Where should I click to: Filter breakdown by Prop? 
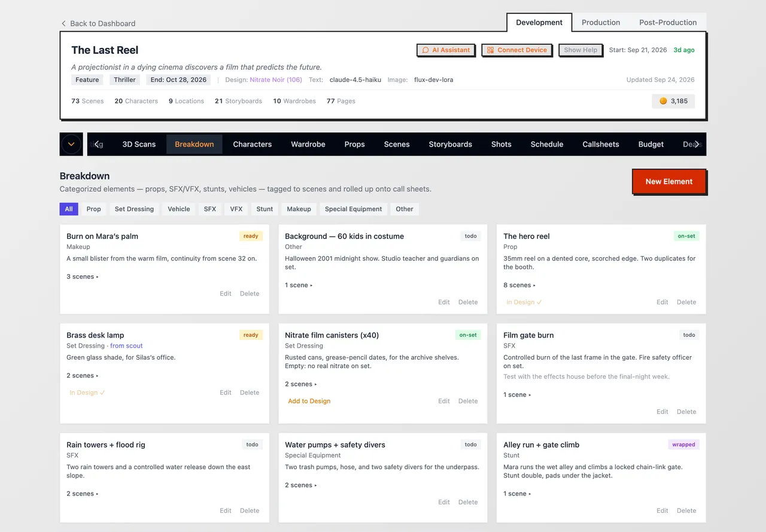pos(93,209)
